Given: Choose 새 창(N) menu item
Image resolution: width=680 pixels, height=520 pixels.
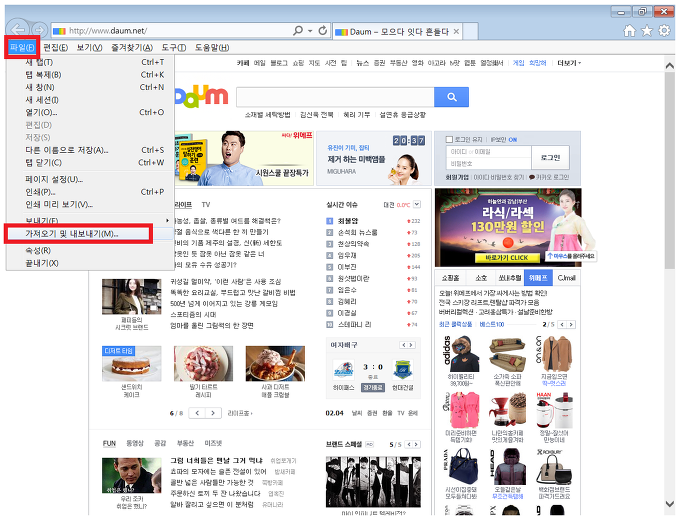Looking at the screenshot, I should (90, 87).
